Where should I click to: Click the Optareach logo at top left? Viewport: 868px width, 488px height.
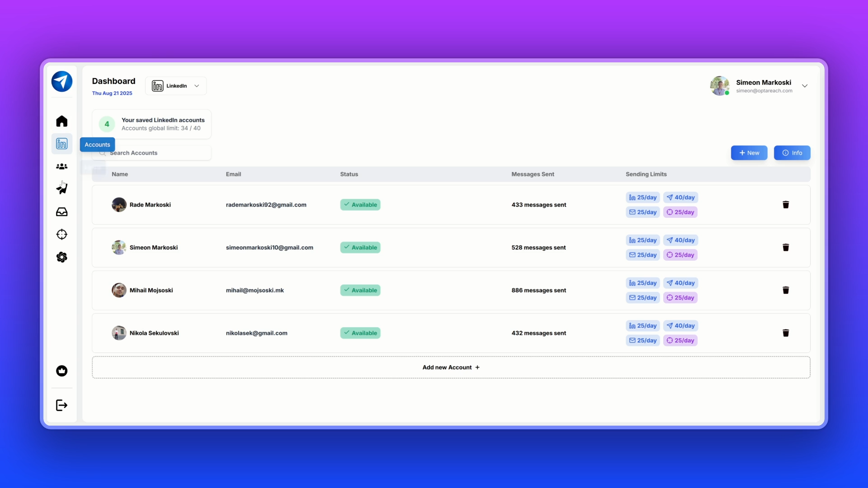click(62, 82)
